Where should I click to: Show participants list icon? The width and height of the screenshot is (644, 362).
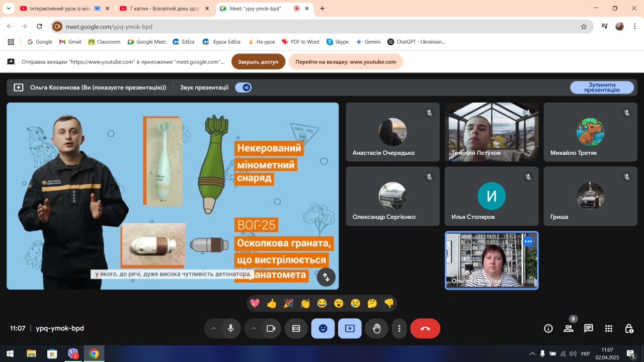click(569, 328)
